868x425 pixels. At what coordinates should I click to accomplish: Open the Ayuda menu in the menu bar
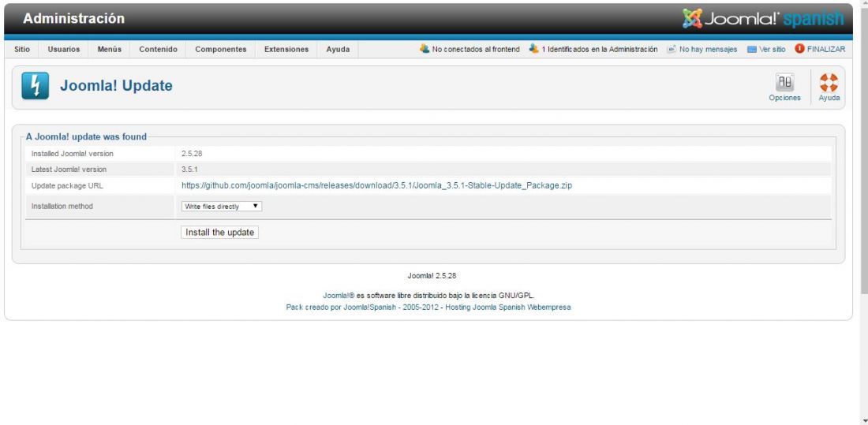pyautogui.click(x=338, y=49)
